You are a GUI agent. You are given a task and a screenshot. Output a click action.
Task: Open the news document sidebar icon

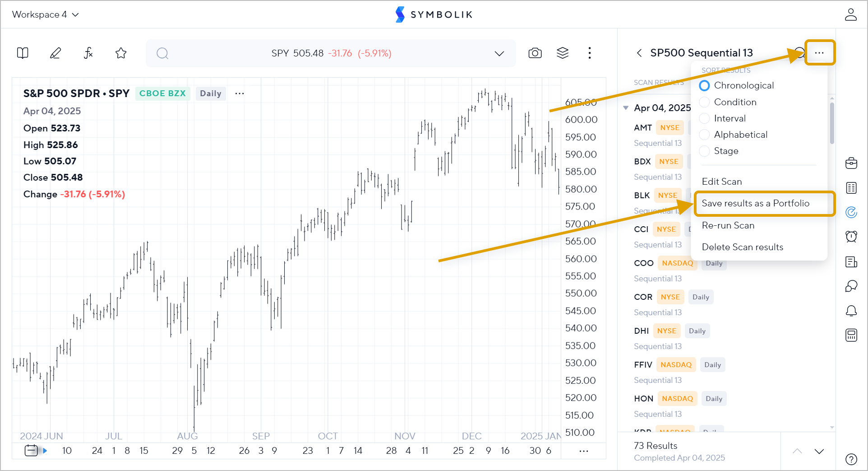click(x=851, y=261)
